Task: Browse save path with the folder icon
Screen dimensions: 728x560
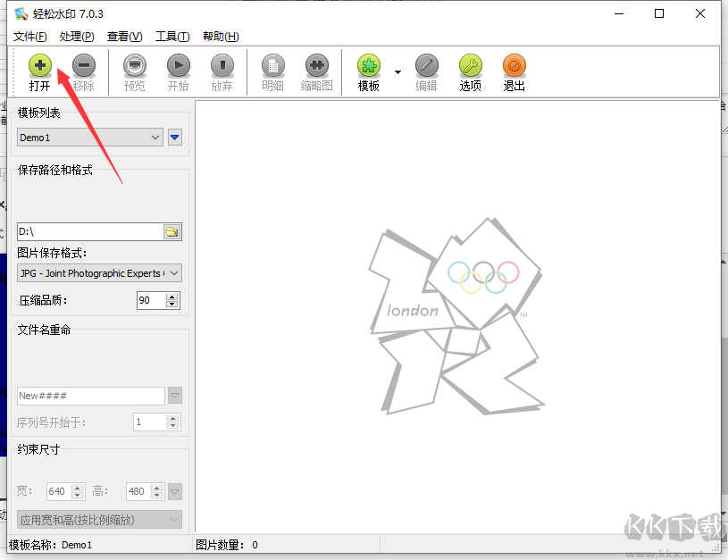Action: tap(172, 232)
